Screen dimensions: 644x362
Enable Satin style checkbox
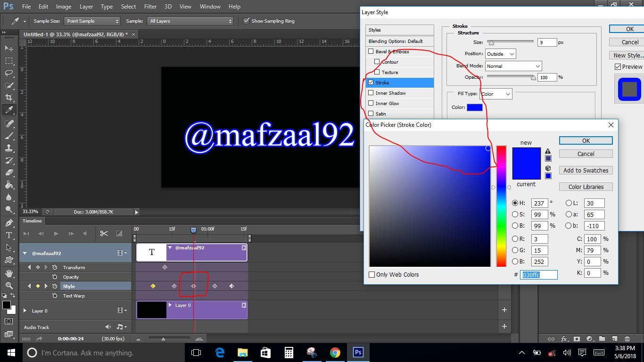(x=371, y=114)
